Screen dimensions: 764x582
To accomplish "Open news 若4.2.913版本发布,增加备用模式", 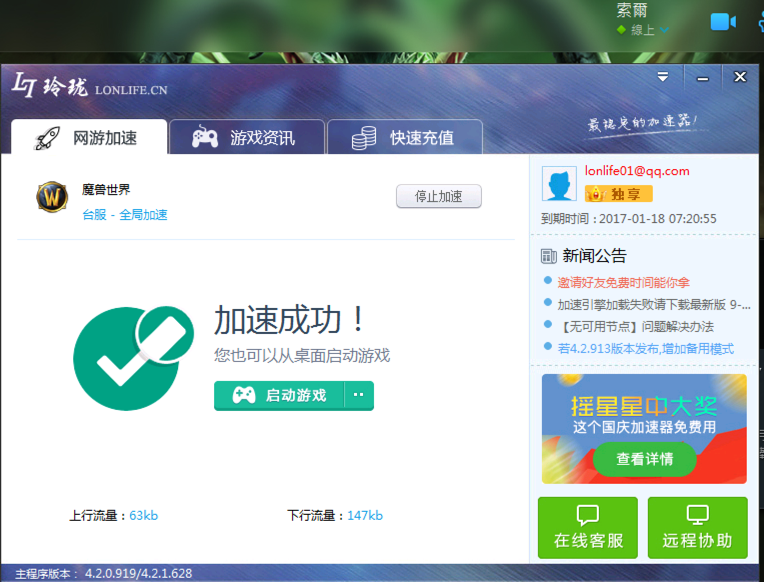I will tap(646, 349).
